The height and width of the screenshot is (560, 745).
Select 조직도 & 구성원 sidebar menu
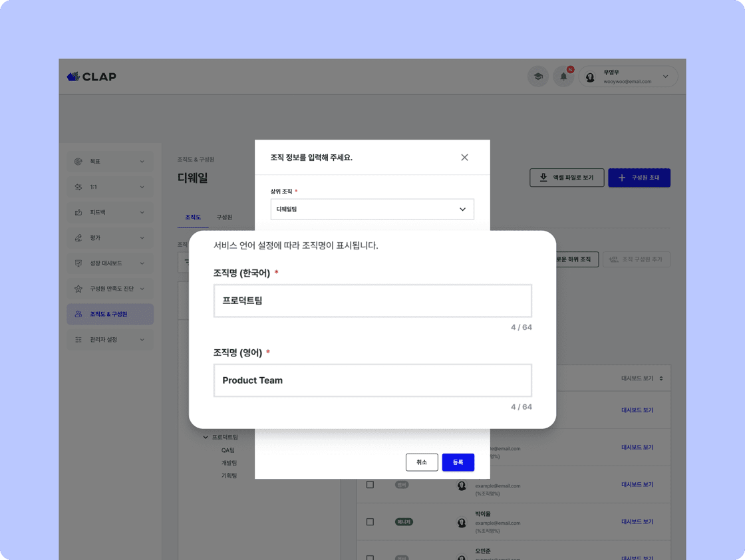110,314
